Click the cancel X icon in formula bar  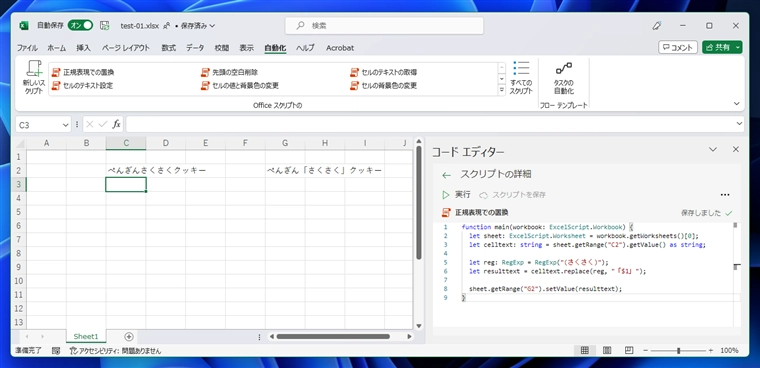(x=90, y=125)
